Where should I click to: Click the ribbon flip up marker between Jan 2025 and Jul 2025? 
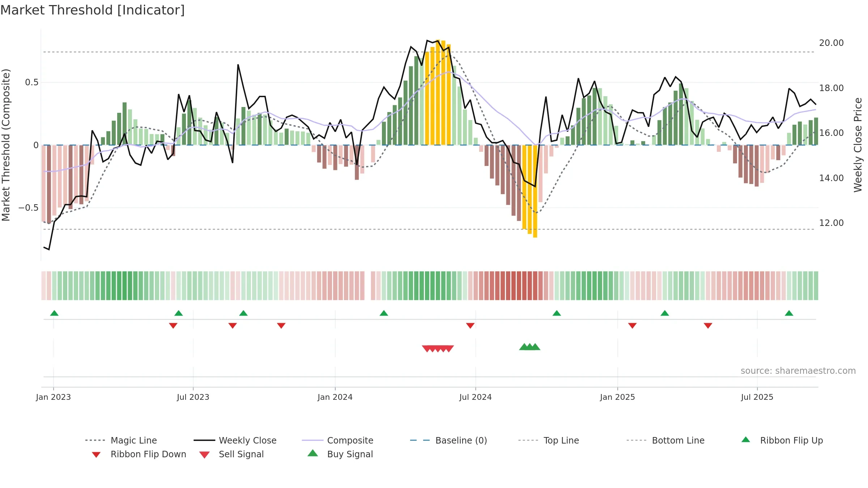(x=665, y=313)
